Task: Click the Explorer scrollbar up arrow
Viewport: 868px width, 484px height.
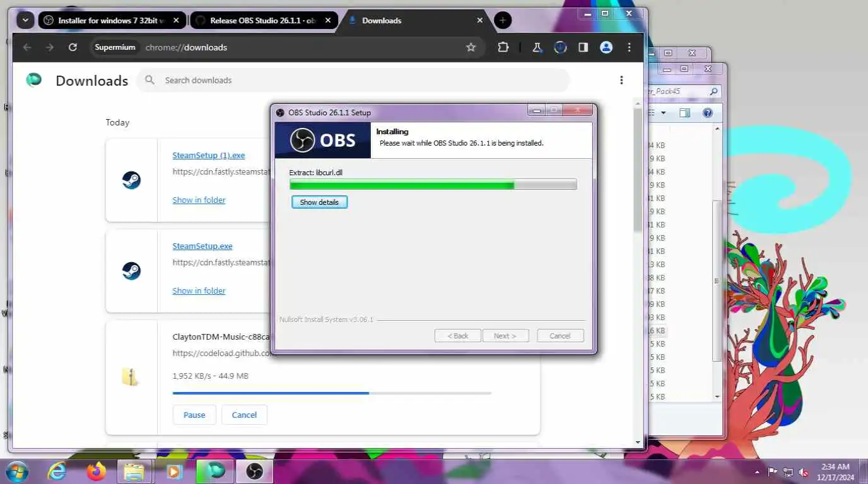Action: (x=717, y=129)
